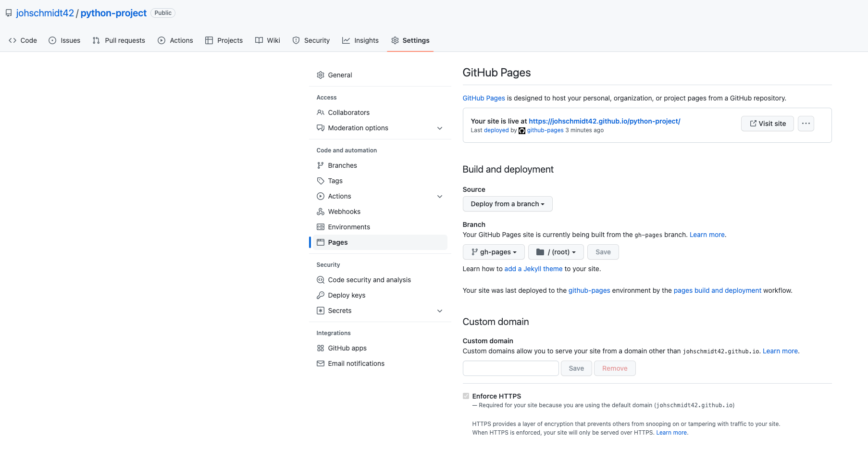Viewport: 868px width, 450px height.
Task: Select the Branches sidebar icon
Action: click(x=321, y=165)
